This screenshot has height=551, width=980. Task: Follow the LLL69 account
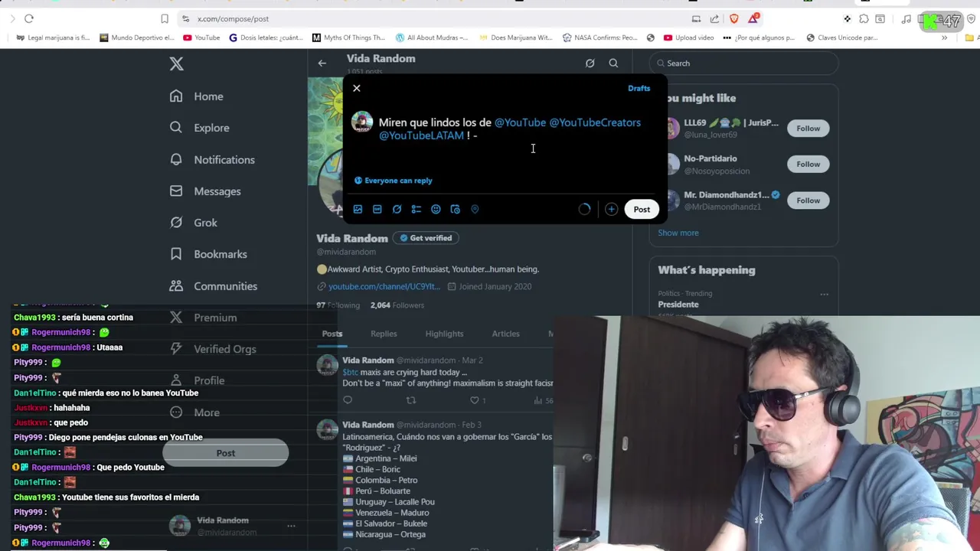[808, 129]
